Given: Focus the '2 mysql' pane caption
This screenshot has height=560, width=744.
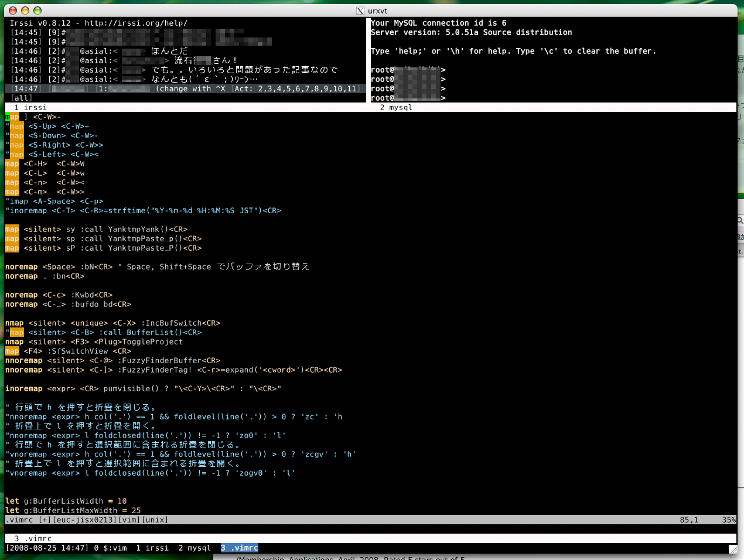Looking at the screenshot, I should [396, 108].
